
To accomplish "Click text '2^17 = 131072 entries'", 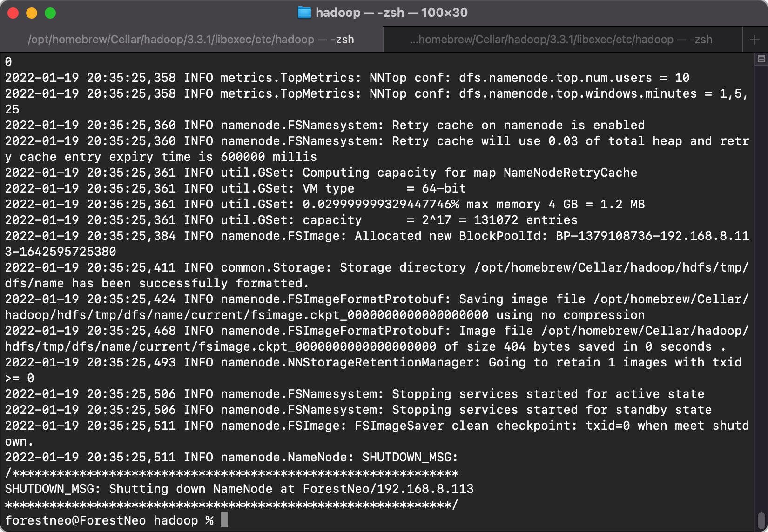I will (x=500, y=220).
